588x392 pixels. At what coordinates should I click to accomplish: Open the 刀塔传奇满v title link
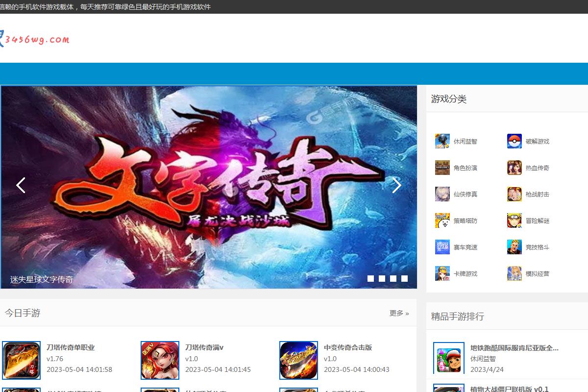(x=204, y=347)
